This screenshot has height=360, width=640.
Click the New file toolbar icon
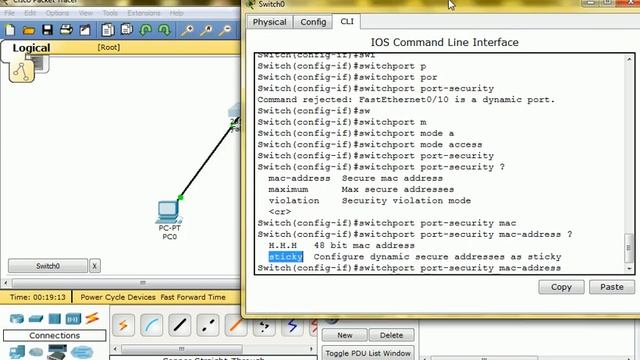tap(10, 30)
